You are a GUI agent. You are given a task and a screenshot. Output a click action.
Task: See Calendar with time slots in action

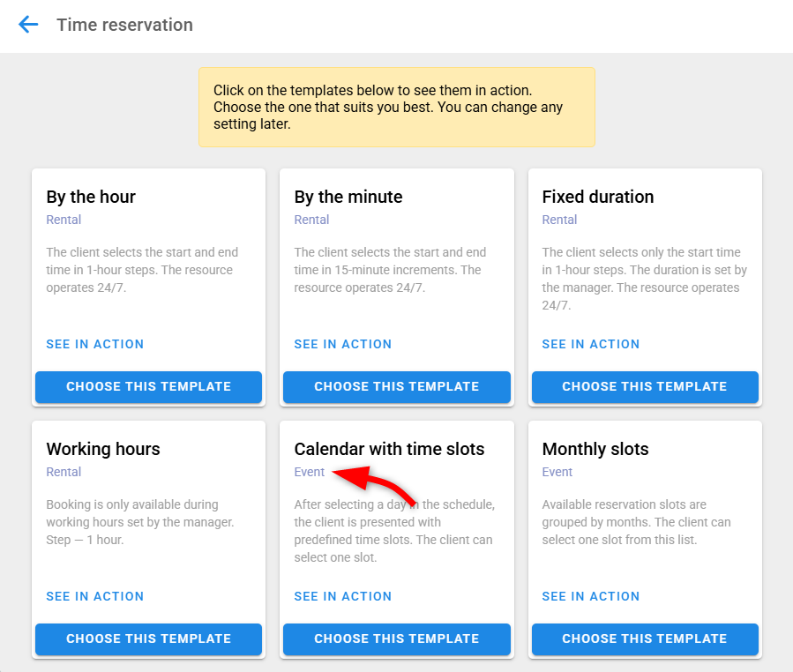[x=343, y=596]
